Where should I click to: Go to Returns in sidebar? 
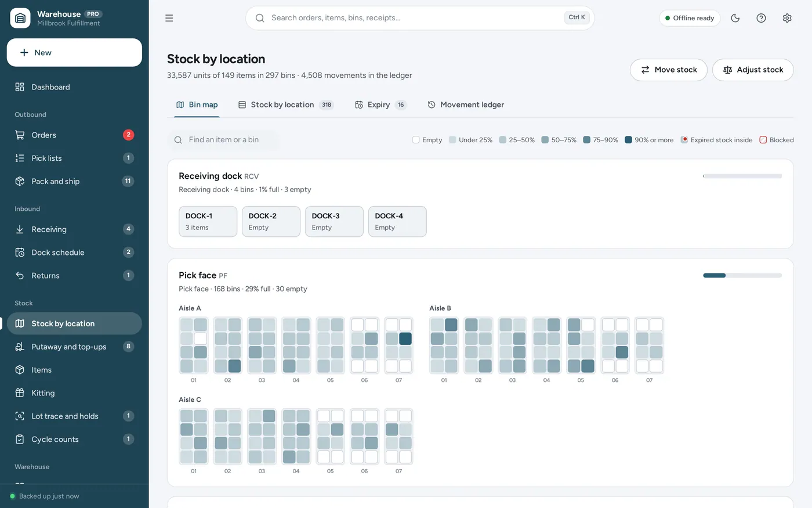tap(74, 276)
